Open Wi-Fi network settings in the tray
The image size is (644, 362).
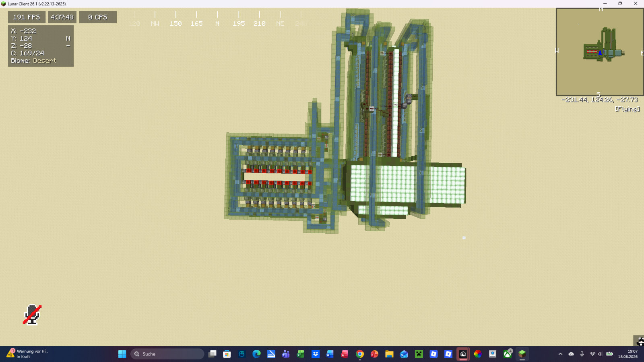592,354
